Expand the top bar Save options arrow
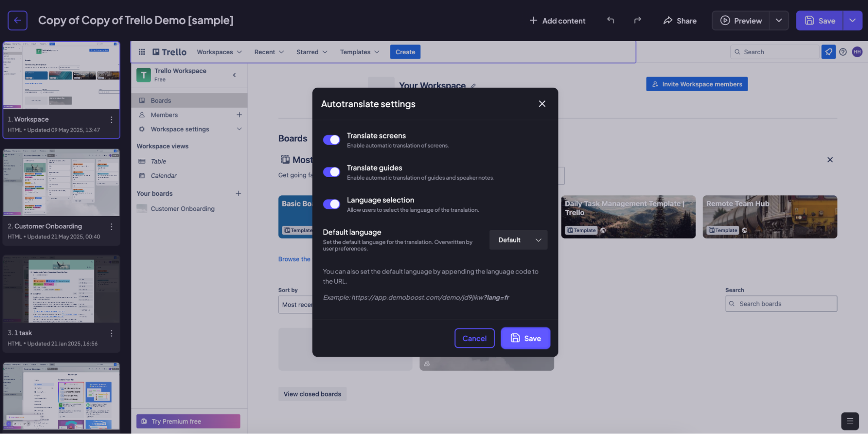 852,20
